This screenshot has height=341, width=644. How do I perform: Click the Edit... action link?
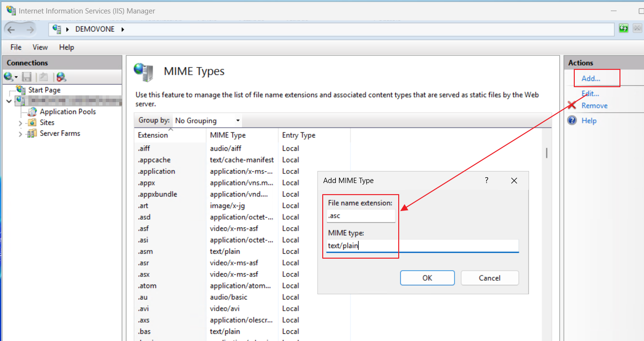[590, 93]
